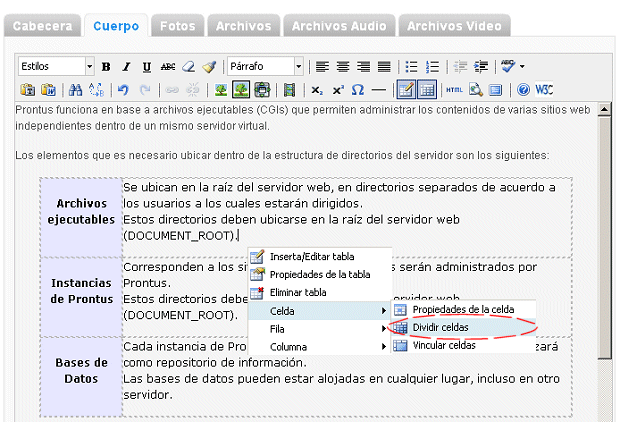Viewport: 620px width, 422px height.
Task: Open the Estilos styles dropdown
Action: pyautogui.click(x=56, y=66)
